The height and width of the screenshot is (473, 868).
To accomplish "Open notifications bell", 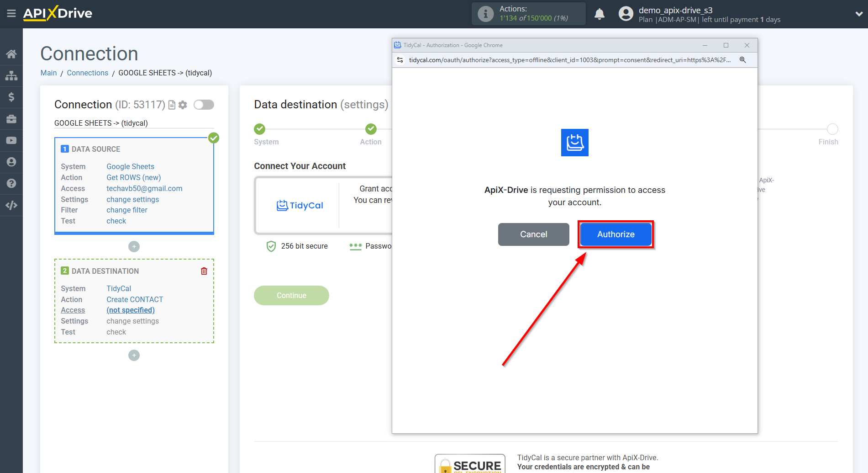I will tap(599, 14).
